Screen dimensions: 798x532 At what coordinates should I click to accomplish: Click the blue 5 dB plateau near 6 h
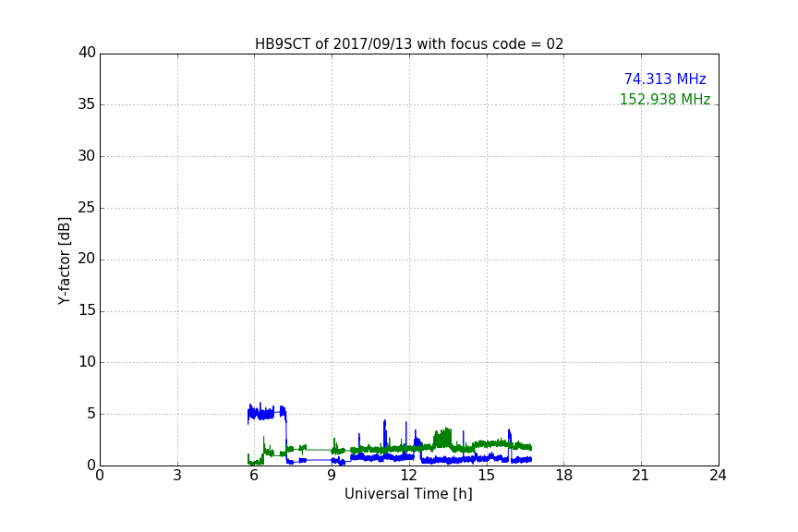[267, 414]
